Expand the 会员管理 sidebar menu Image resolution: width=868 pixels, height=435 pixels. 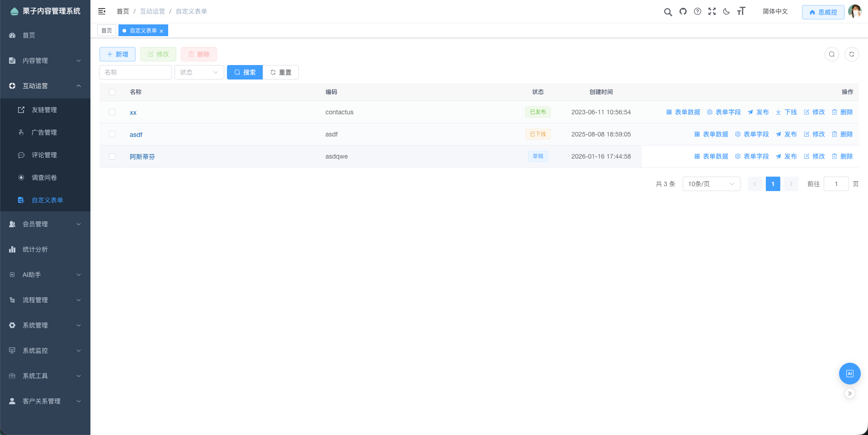[x=45, y=224]
